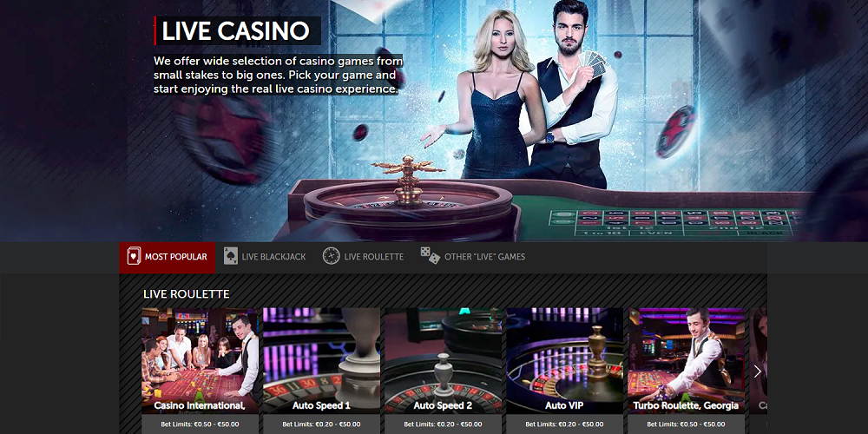This screenshot has height=434, width=868.
Task: Click the playing card icon beside Most Popular
Action: (134, 256)
